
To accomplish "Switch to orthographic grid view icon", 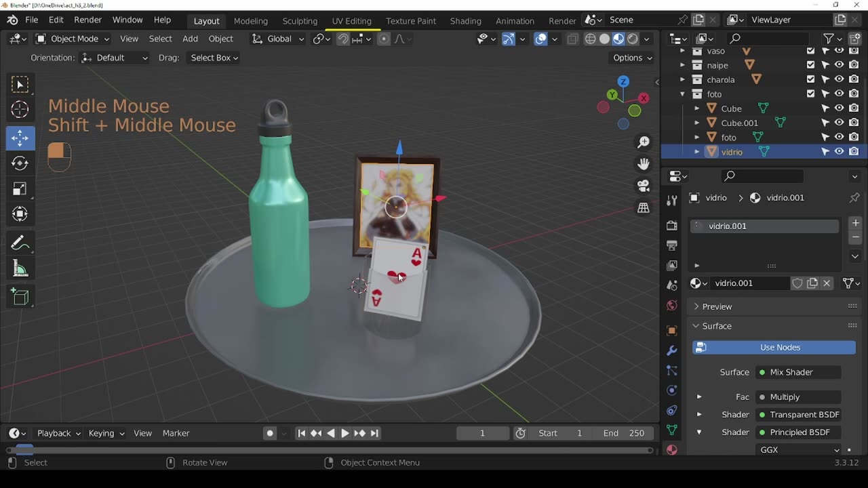I will point(643,208).
